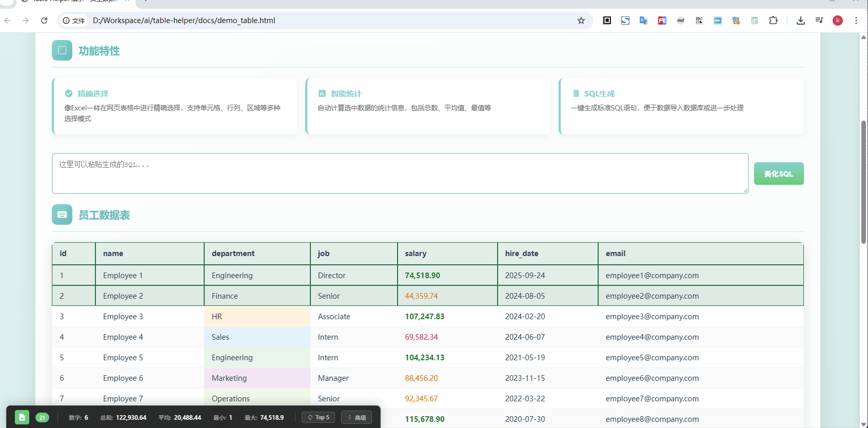Open the table helper spreadsheet extension
This screenshot has height=428, width=868.
pos(754,21)
